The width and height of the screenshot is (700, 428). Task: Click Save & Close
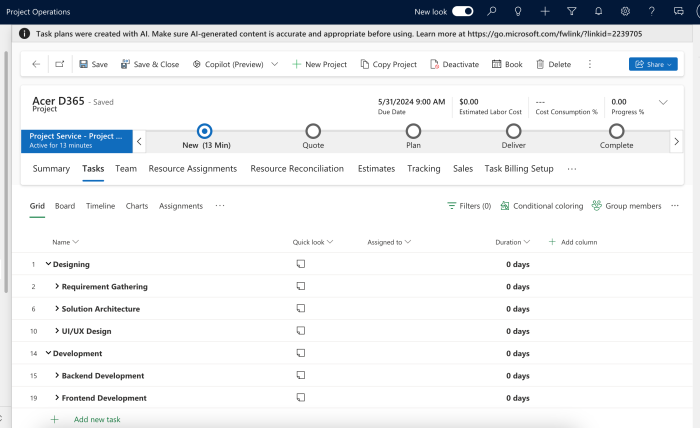[150, 64]
